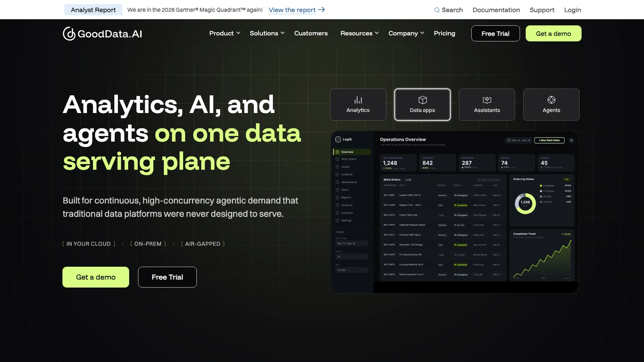Switch to the Analytics tab
The height and width of the screenshot is (362, 644).
358,105
